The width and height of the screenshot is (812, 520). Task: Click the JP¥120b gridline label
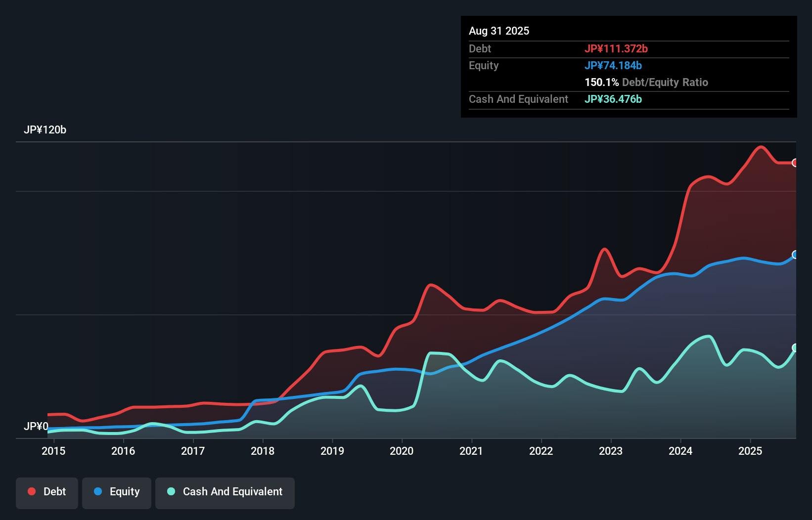pyautogui.click(x=45, y=130)
